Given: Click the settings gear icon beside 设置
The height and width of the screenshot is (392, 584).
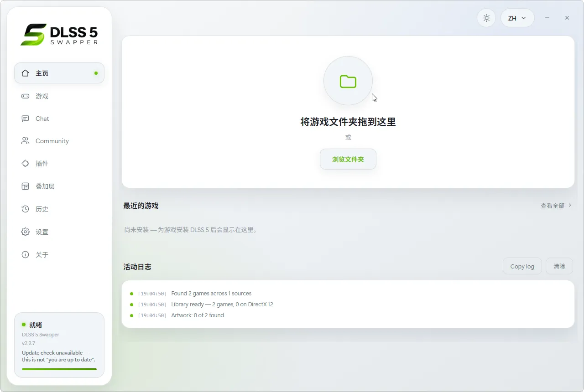Looking at the screenshot, I should pos(26,232).
